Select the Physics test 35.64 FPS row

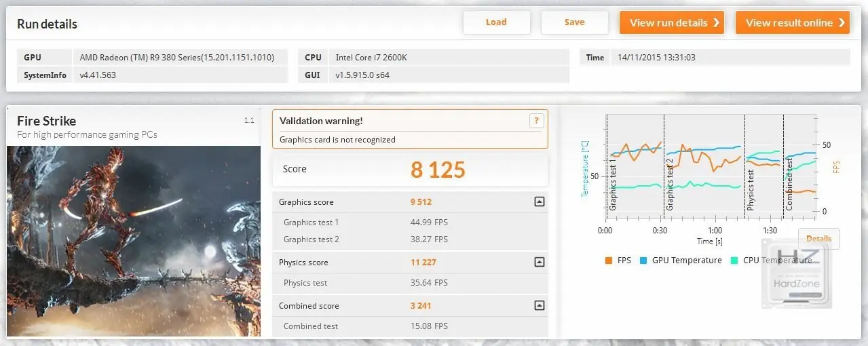(410, 282)
